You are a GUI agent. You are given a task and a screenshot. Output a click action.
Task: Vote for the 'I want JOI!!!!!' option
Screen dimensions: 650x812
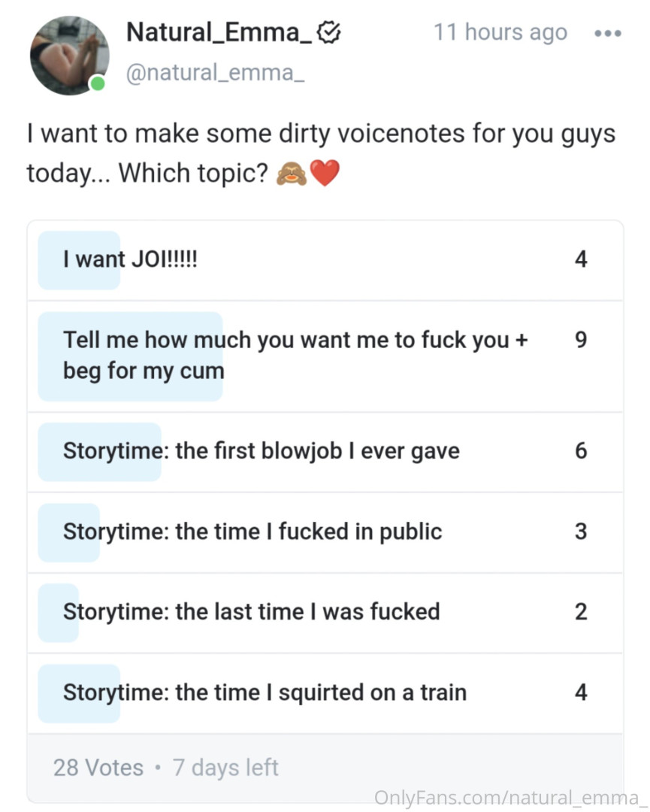[x=325, y=260]
